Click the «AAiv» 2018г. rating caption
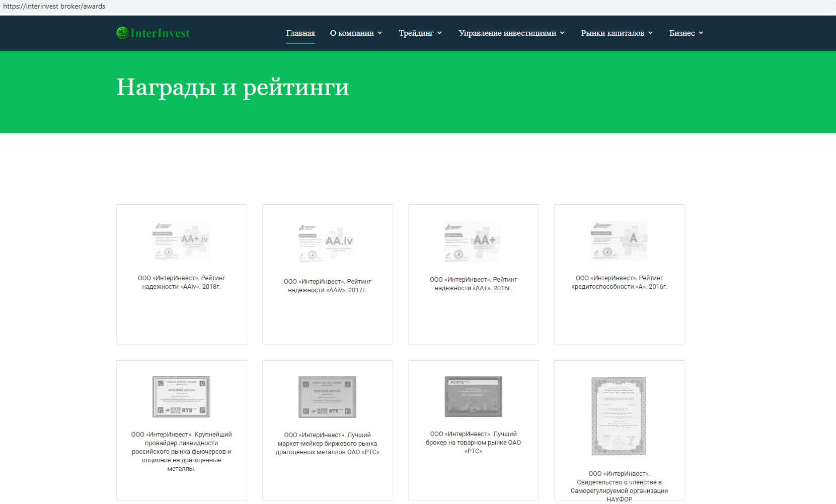 [x=181, y=282]
